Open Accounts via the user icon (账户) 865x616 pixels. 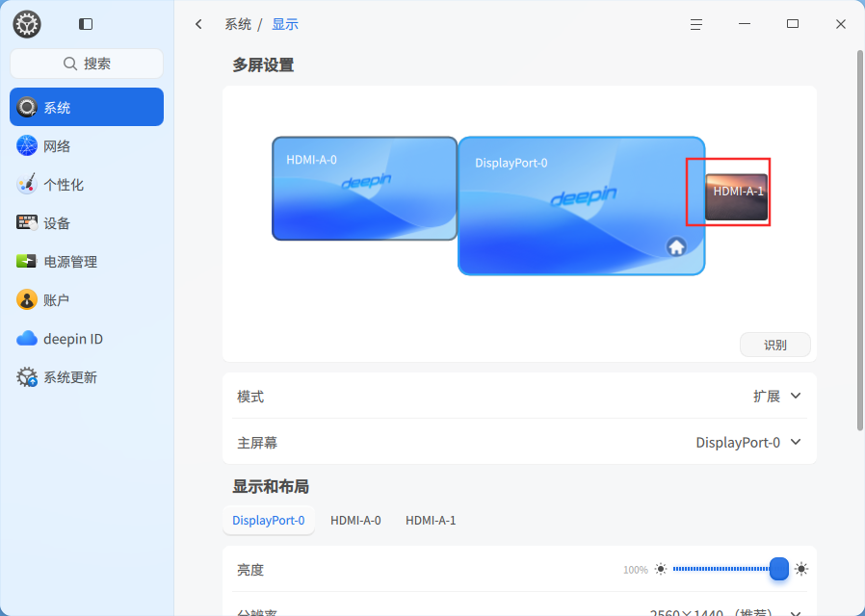[x=26, y=299]
